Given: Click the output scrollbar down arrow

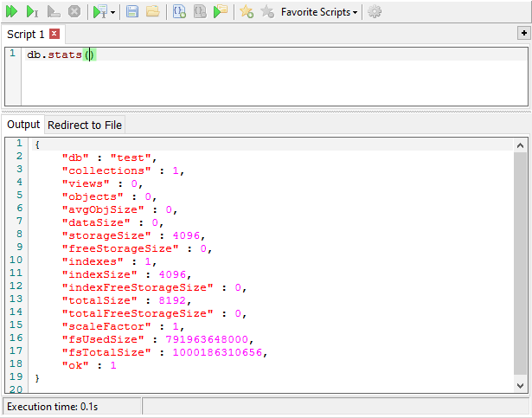Looking at the screenshot, I should (520, 385).
